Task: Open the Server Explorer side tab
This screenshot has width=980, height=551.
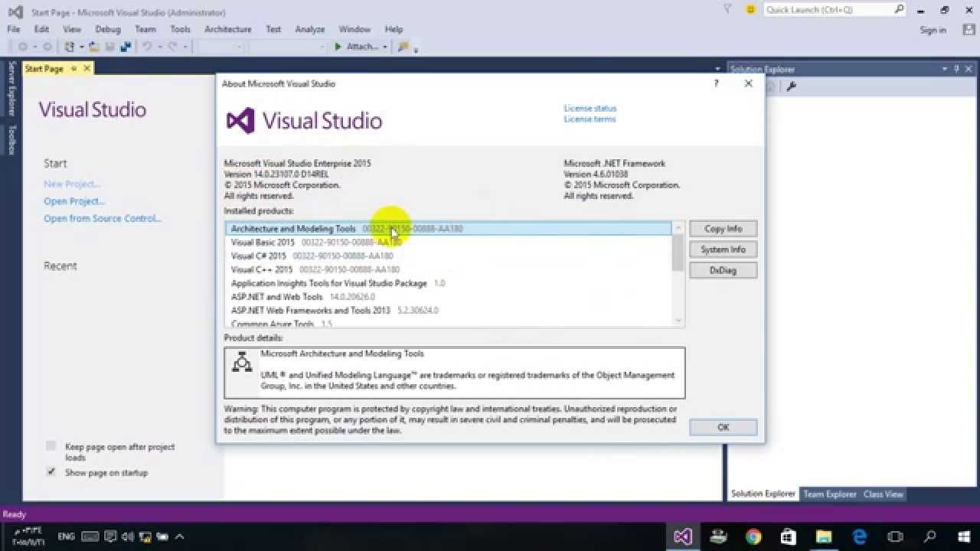Action: [11, 89]
